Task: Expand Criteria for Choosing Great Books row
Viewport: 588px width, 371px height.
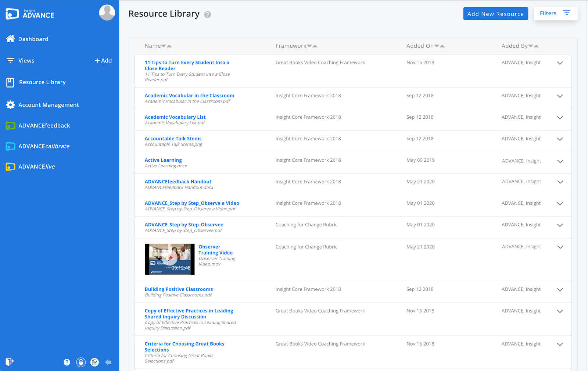Action: coord(560,344)
